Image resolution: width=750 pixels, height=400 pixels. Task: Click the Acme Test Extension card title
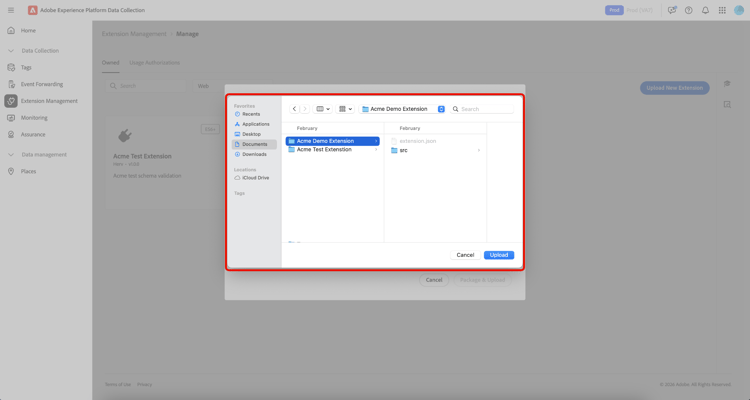(142, 156)
